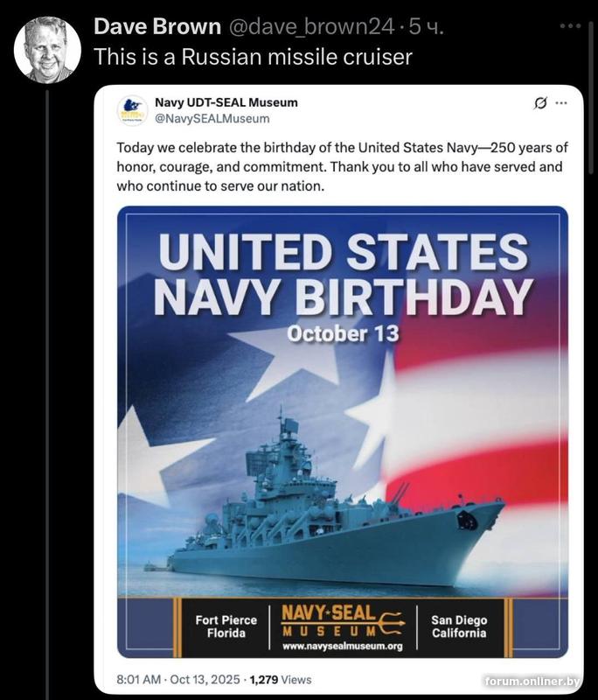Screen dimensions: 598x700
Task: Click the Fort Pierce Florida label
Action: tap(219, 626)
